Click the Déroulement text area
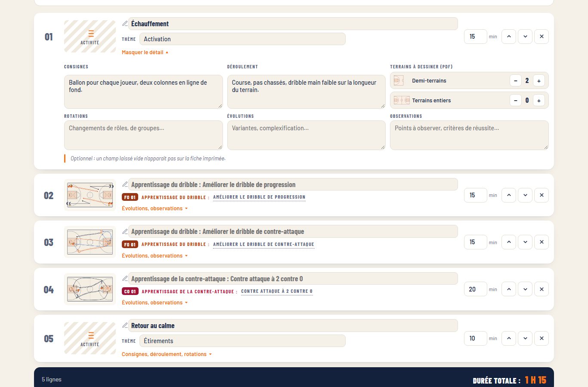This screenshot has height=387, width=588. (x=306, y=92)
